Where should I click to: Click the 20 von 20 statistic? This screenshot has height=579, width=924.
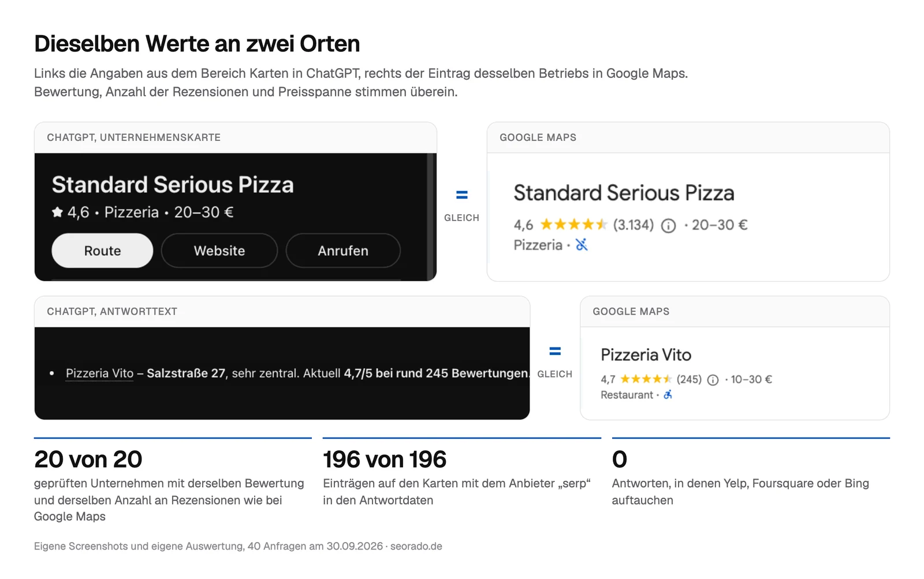(88, 460)
